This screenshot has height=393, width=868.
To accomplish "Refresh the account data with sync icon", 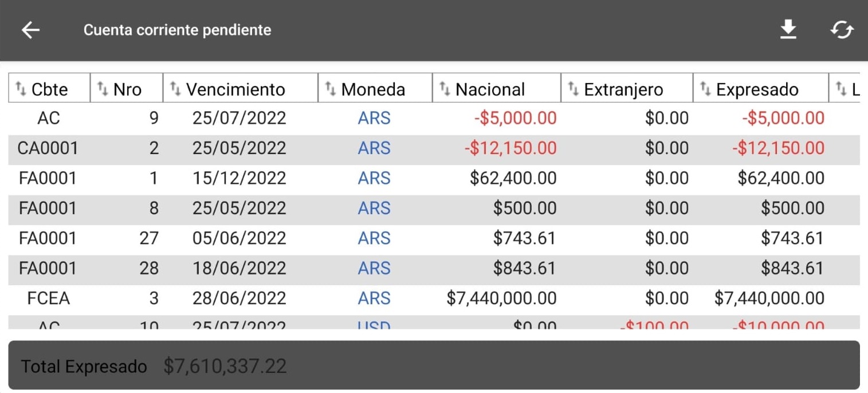I will tap(842, 30).
